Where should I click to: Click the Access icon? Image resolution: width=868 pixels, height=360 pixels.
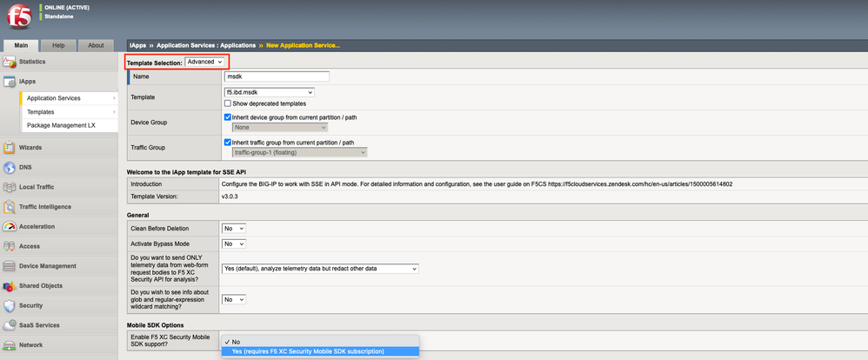[x=10, y=246]
